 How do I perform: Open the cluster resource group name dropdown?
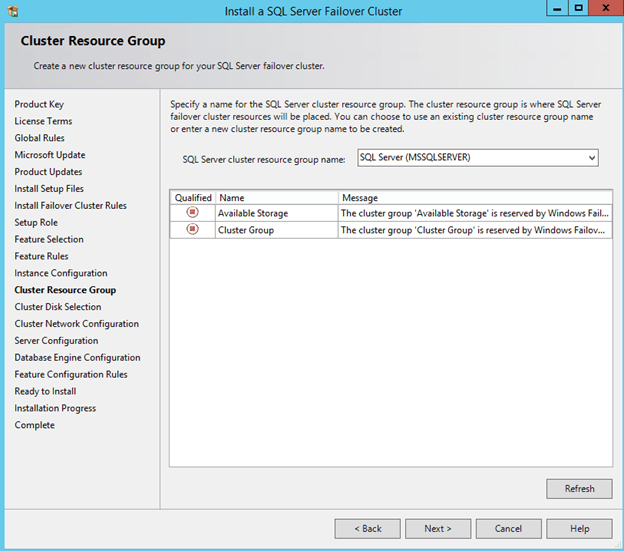592,158
